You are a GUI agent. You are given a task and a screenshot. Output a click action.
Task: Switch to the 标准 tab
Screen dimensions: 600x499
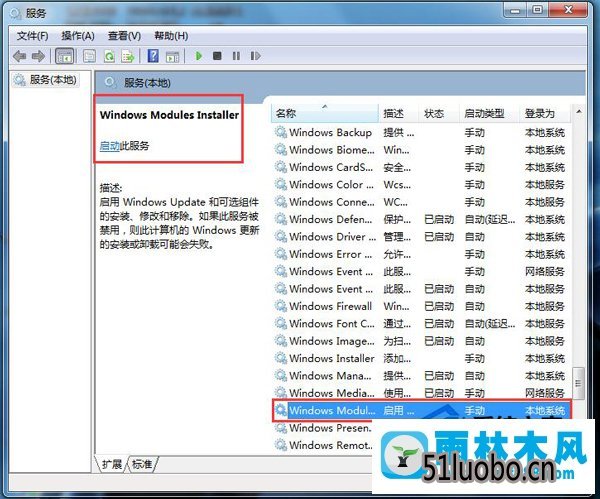tap(142, 464)
